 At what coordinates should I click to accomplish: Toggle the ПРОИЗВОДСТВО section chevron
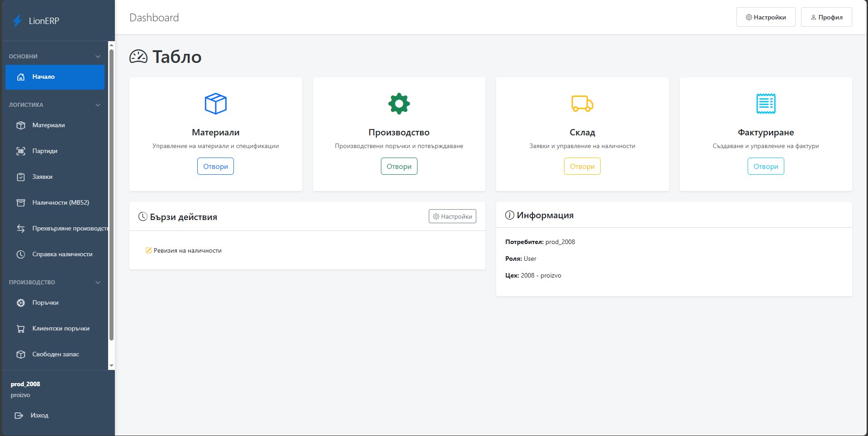(x=98, y=283)
